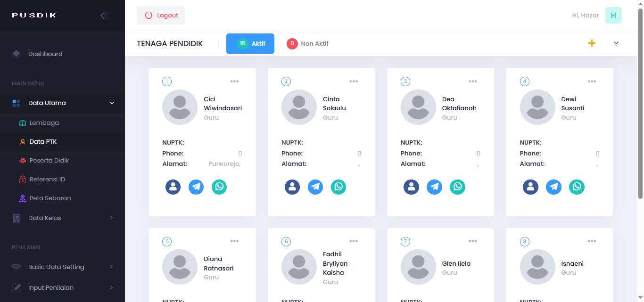Click the name Fadhil Bryliyan Kaisha
The width and height of the screenshot is (644, 302).
pyautogui.click(x=335, y=263)
